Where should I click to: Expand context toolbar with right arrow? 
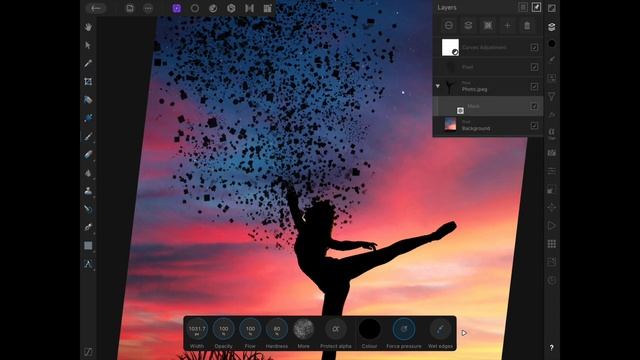[x=464, y=333]
